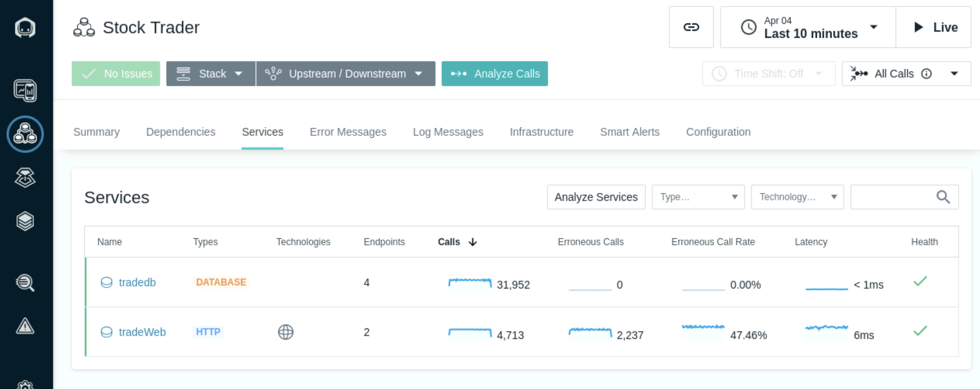The height and width of the screenshot is (389, 980).
Task: Copy link using chain icon button
Action: coord(691,27)
